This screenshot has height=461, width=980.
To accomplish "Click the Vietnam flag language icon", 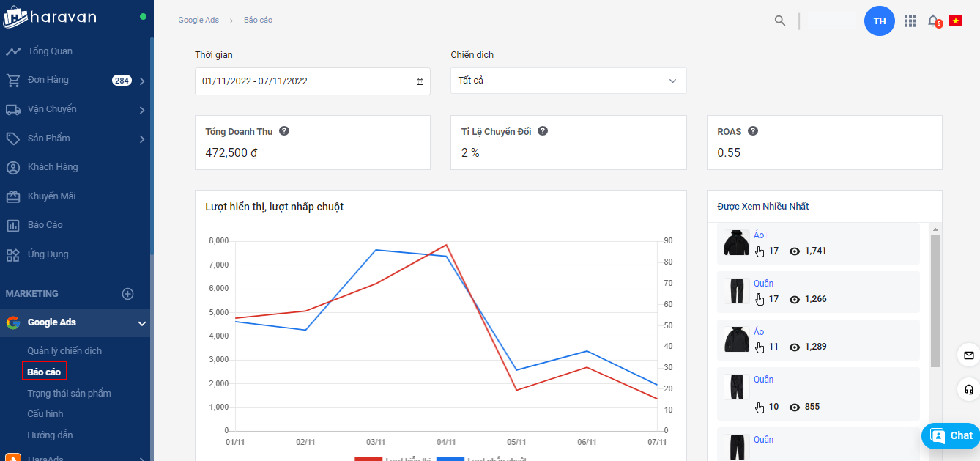I will [956, 21].
